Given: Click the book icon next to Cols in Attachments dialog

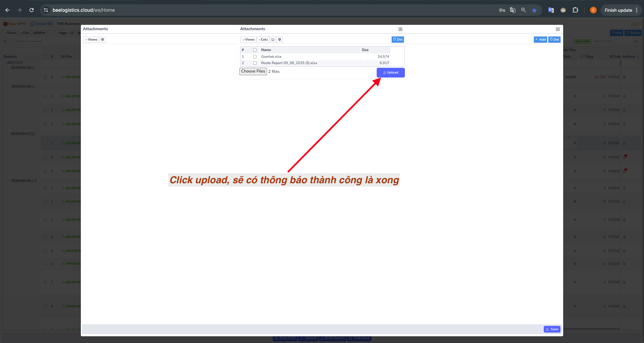Looking at the screenshot, I should tap(273, 39).
